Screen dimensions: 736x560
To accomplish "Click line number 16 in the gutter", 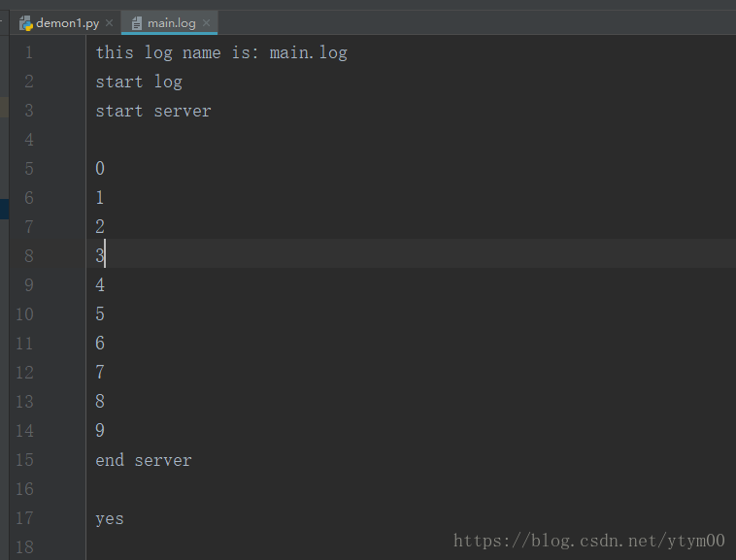I will (x=24, y=489).
